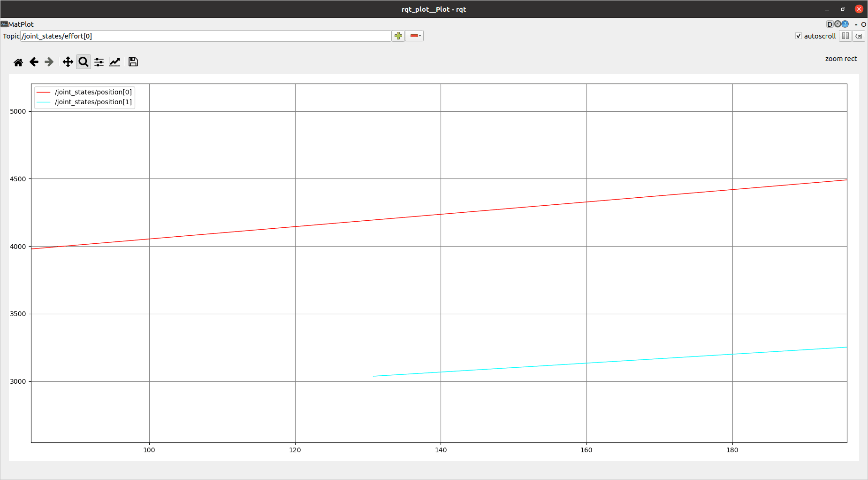Go forward to next plot view
Image resolution: width=868 pixels, height=480 pixels.
click(49, 62)
